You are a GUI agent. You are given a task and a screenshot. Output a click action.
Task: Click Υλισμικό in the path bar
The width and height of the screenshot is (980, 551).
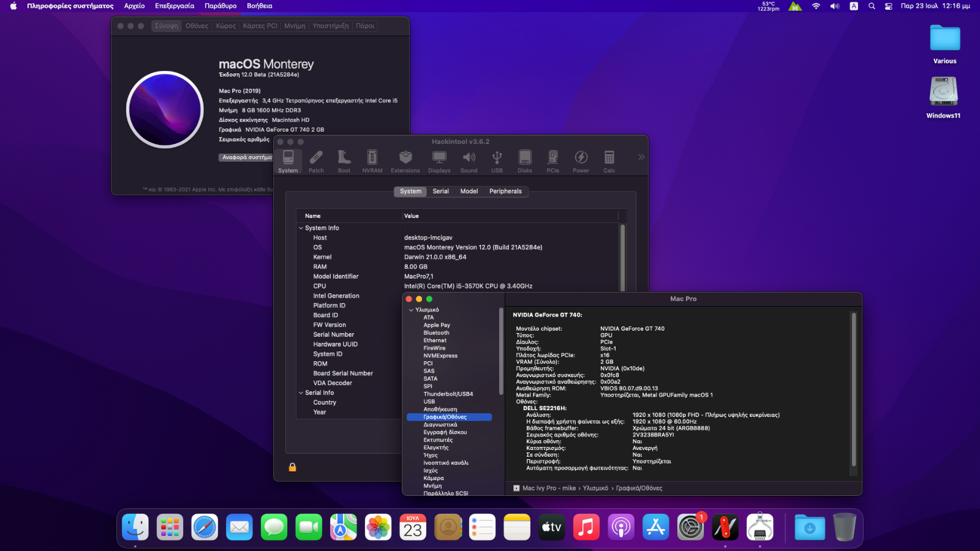[x=595, y=489]
